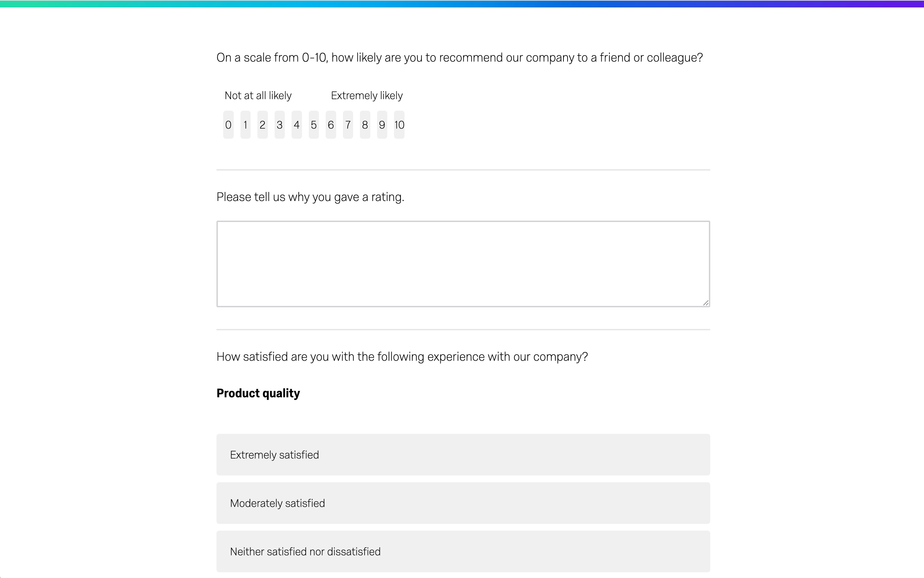Select rating 9 on the recommendation scale
924x578 pixels.
382,124
